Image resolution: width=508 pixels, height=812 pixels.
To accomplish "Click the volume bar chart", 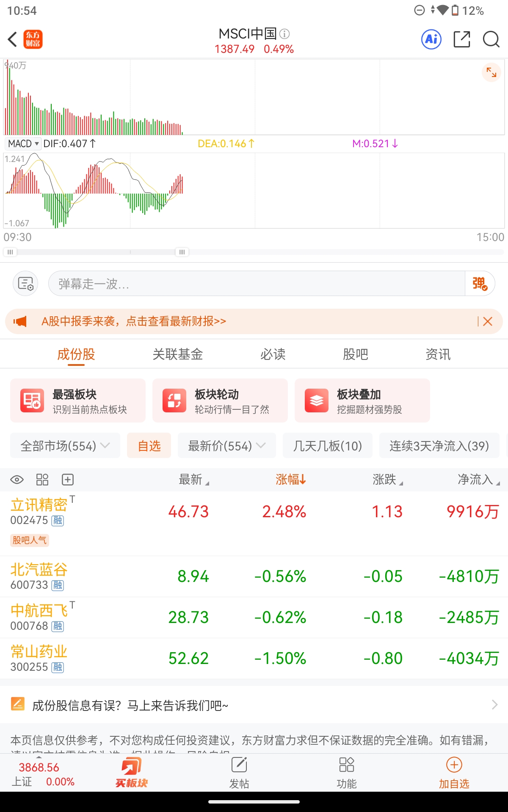I will pyautogui.click(x=254, y=97).
